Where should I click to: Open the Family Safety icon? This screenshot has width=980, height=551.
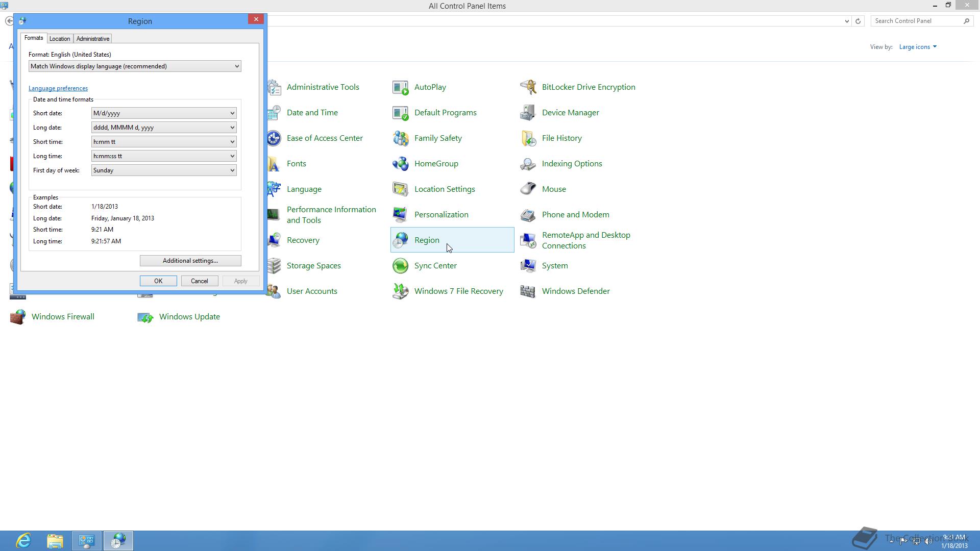pos(401,138)
